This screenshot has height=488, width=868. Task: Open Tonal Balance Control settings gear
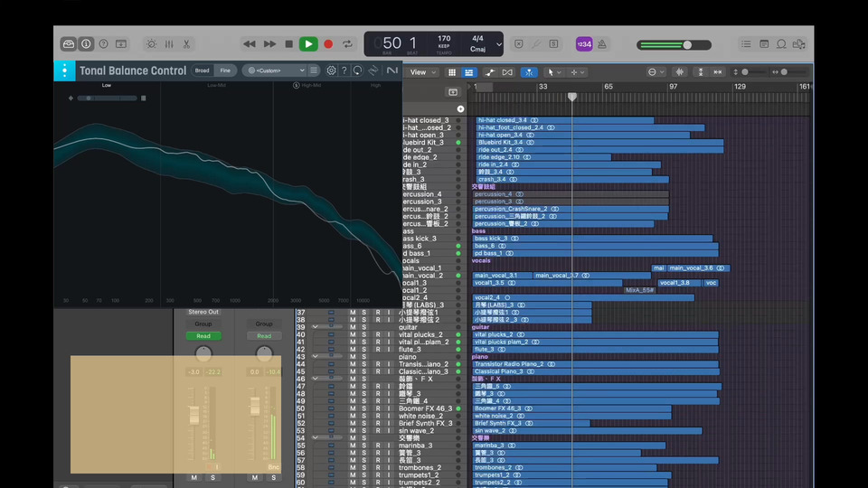point(331,70)
